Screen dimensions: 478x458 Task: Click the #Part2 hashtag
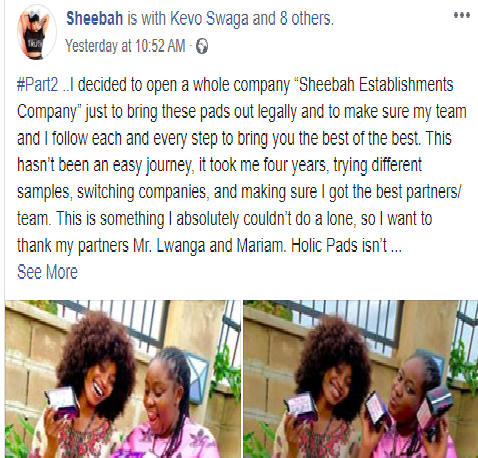tap(38, 85)
